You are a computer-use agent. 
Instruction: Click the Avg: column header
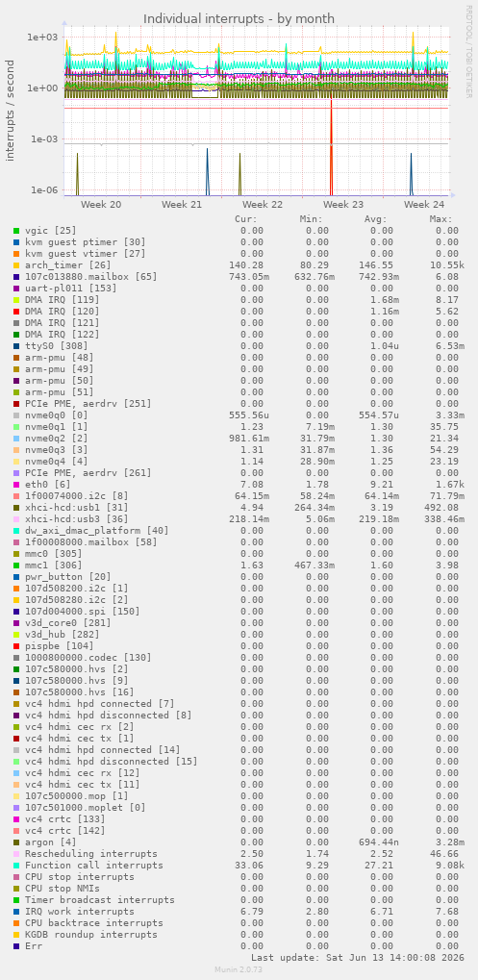pos(375,219)
